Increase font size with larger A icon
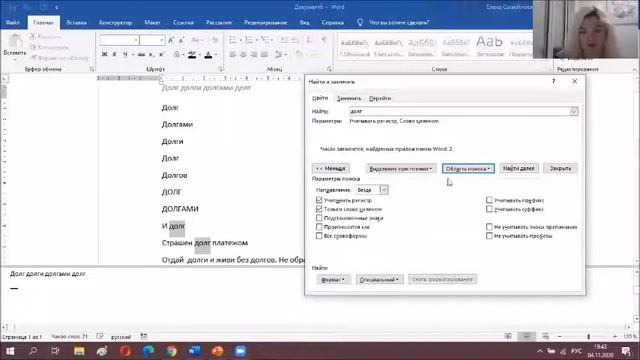Screen dimensions: 640x360 171,40
